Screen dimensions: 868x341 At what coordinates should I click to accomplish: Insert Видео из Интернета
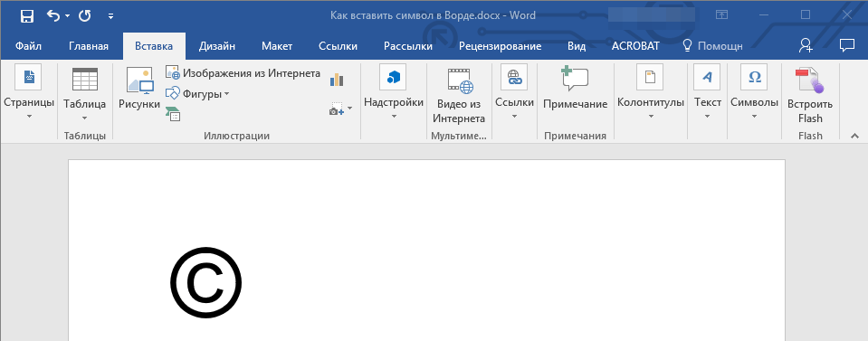[x=459, y=96]
